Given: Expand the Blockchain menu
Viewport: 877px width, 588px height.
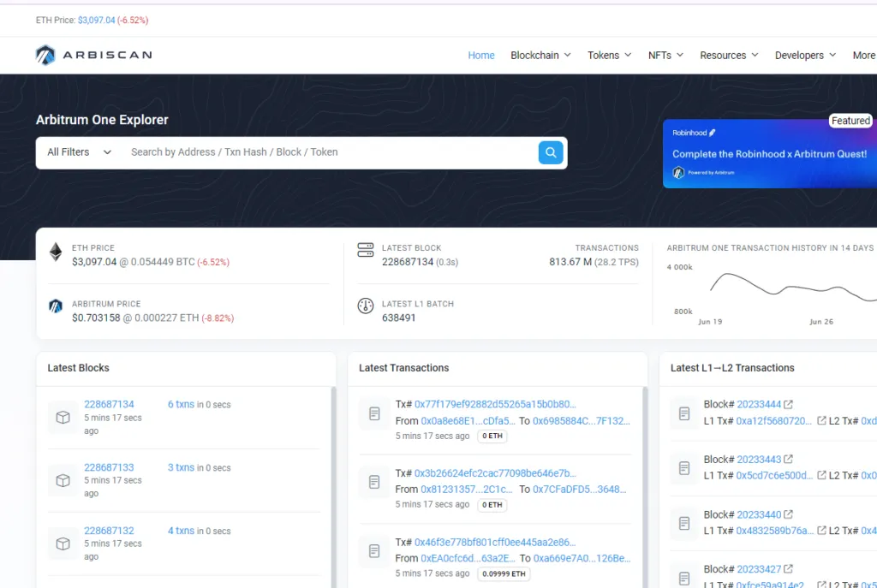Looking at the screenshot, I should coord(540,56).
